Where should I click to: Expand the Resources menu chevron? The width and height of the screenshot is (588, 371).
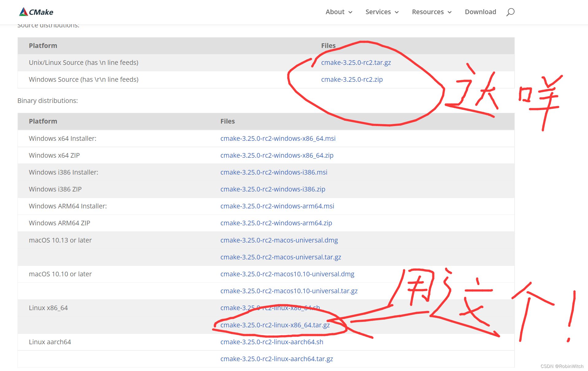point(450,12)
